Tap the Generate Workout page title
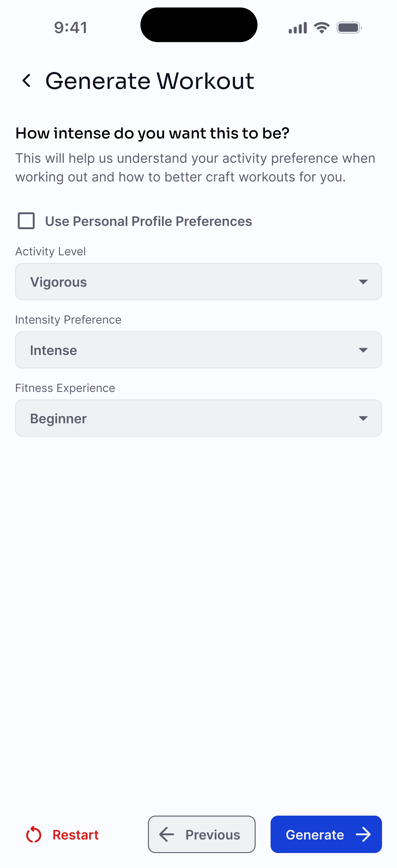397x868 pixels. (150, 81)
